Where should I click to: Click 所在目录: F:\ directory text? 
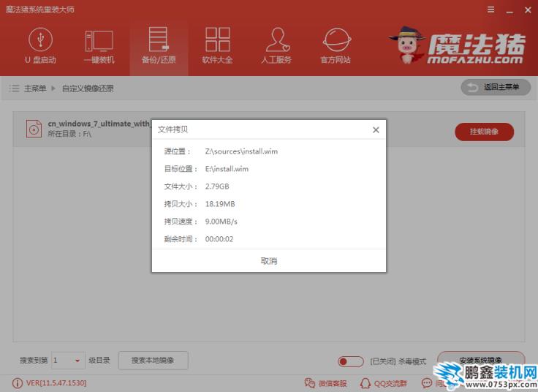(69, 134)
